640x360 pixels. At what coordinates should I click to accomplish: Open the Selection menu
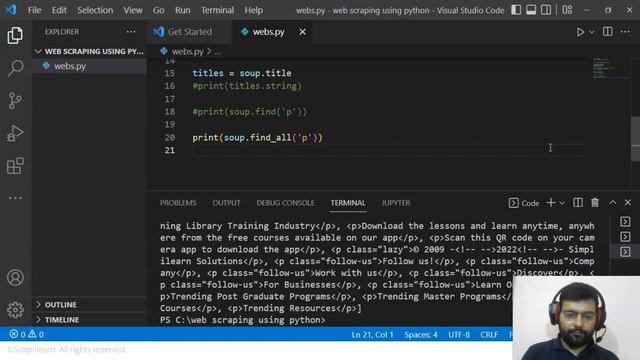point(95,10)
